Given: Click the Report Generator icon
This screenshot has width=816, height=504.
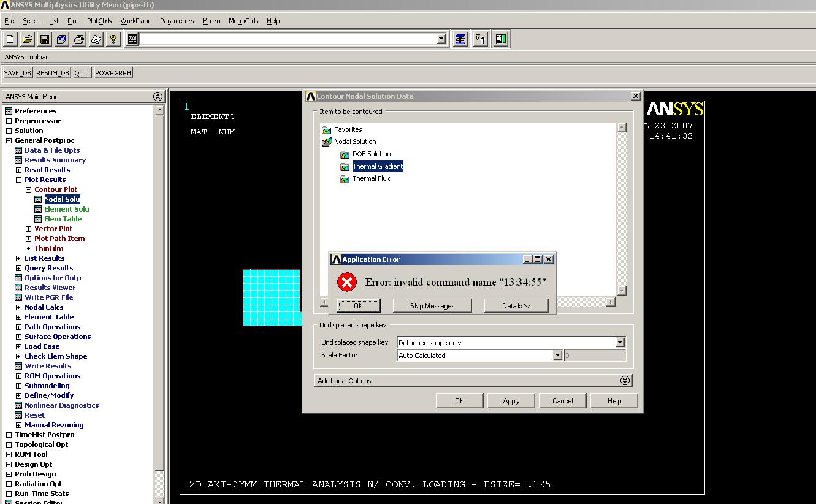Looking at the screenshot, I should [x=96, y=39].
